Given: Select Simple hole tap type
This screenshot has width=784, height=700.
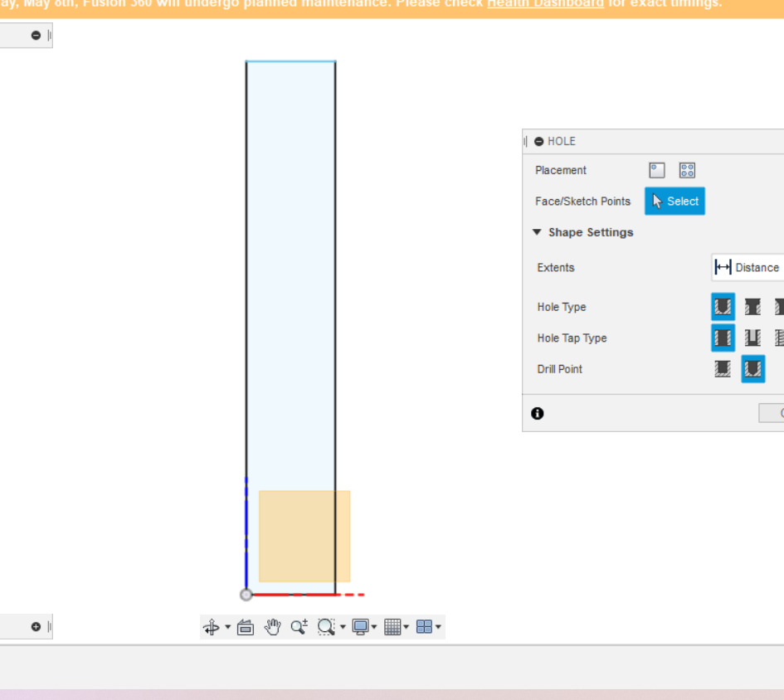Looking at the screenshot, I should pyautogui.click(x=723, y=338).
